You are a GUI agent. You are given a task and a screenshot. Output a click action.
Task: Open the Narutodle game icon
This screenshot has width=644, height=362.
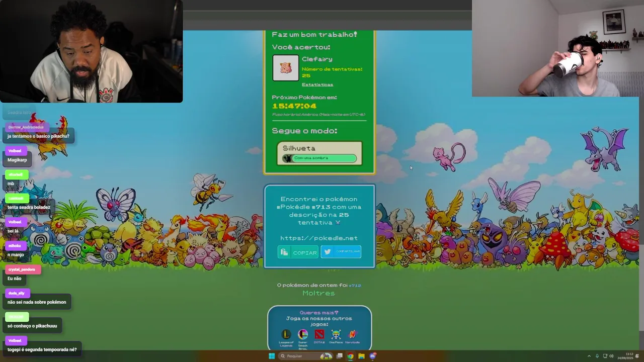(352, 334)
